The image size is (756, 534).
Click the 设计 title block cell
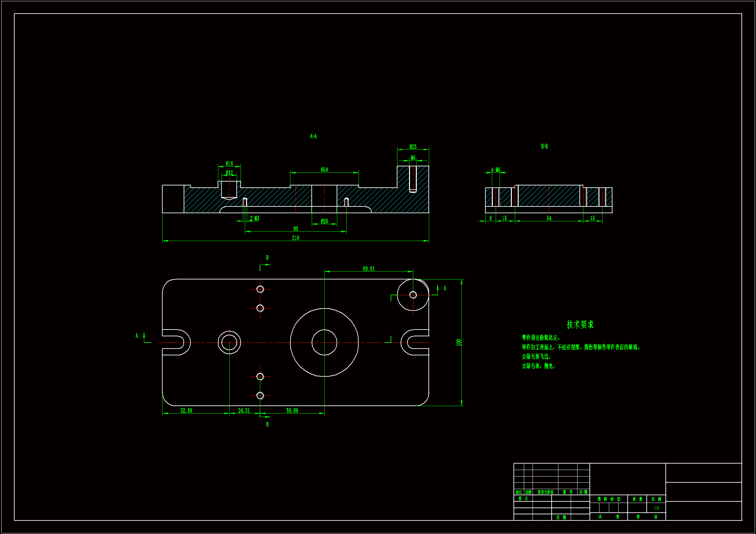click(523, 498)
